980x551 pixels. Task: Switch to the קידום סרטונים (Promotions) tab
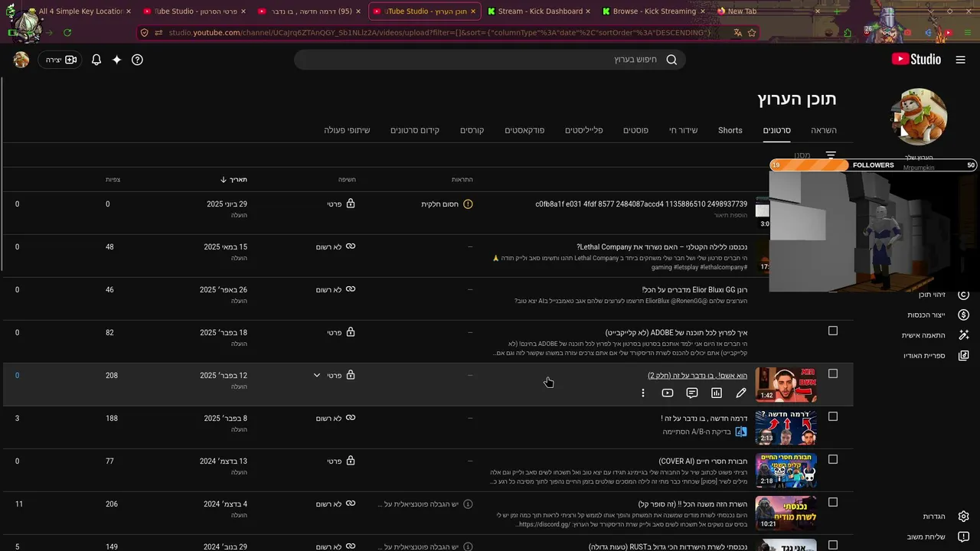click(x=415, y=130)
